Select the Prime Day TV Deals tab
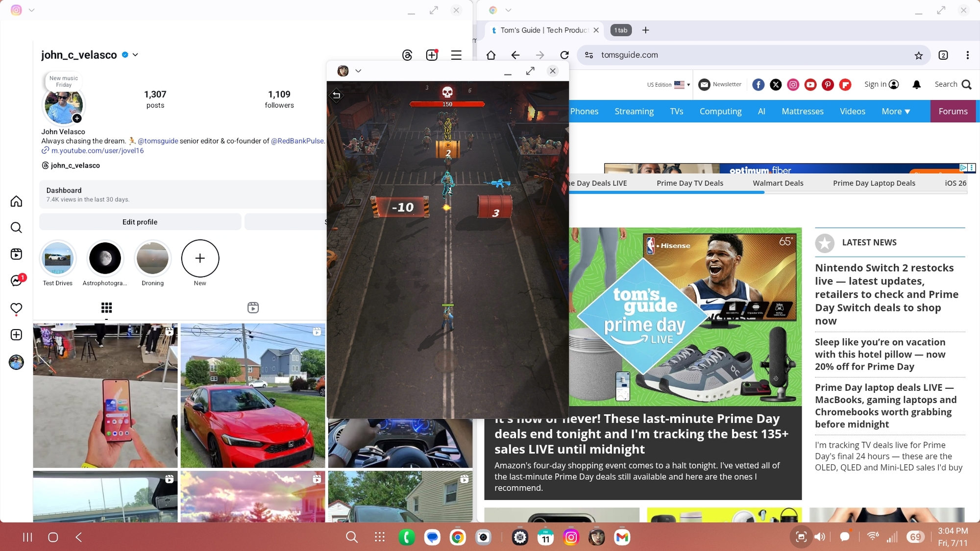980x551 pixels. [x=689, y=183]
